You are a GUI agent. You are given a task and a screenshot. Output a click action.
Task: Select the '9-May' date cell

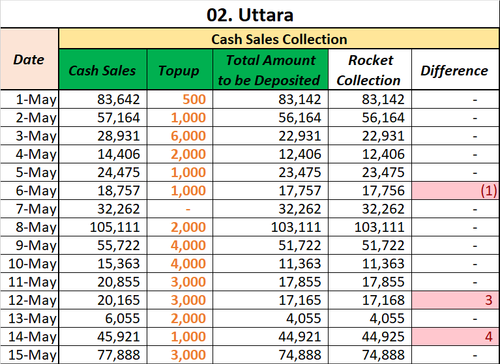(x=29, y=246)
